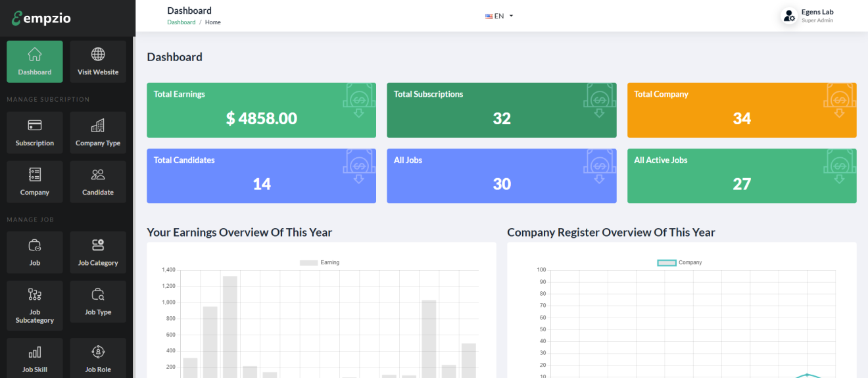Image resolution: width=868 pixels, height=378 pixels.
Task: Open the Company sidebar icon
Action: click(35, 174)
